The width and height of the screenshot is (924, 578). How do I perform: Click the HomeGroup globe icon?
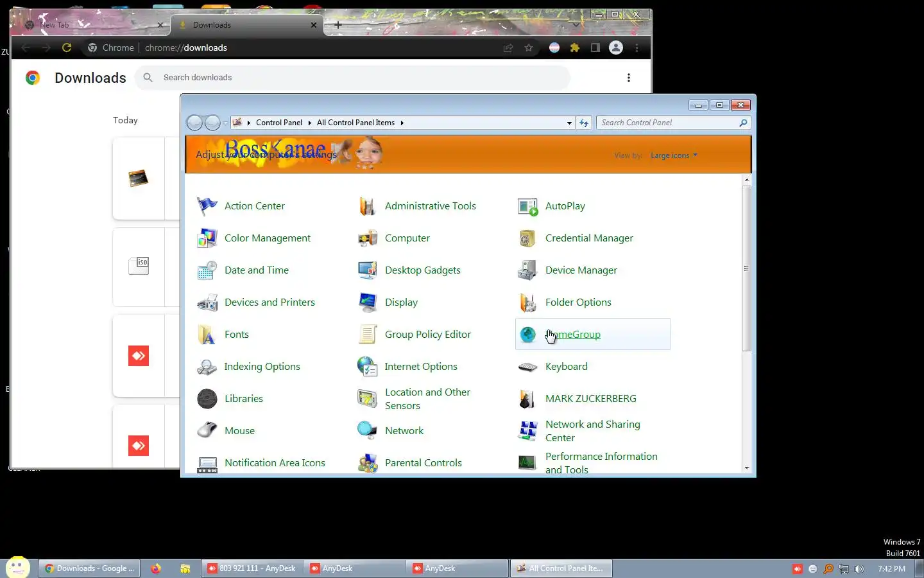click(527, 335)
